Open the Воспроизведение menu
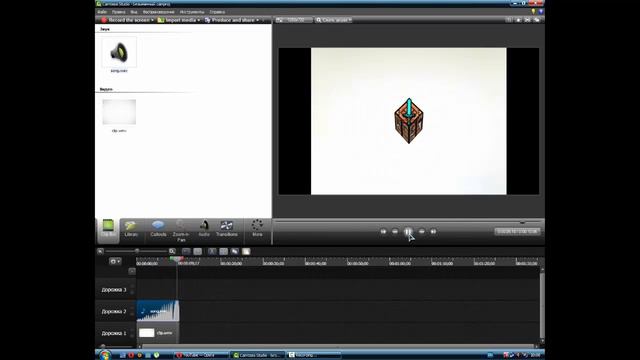 coord(158,12)
